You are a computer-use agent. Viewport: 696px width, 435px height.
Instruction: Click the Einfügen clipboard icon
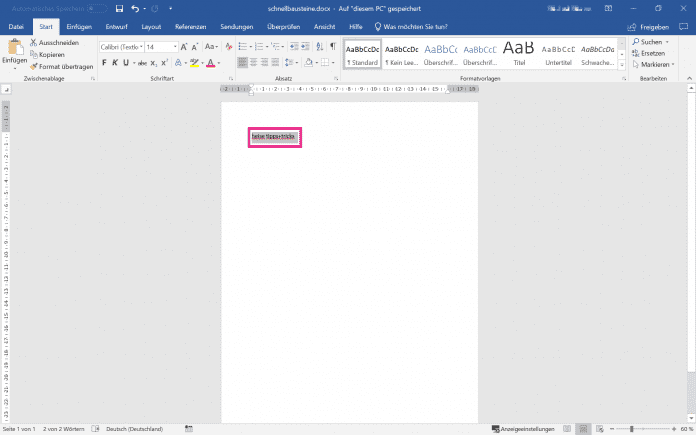14,48
